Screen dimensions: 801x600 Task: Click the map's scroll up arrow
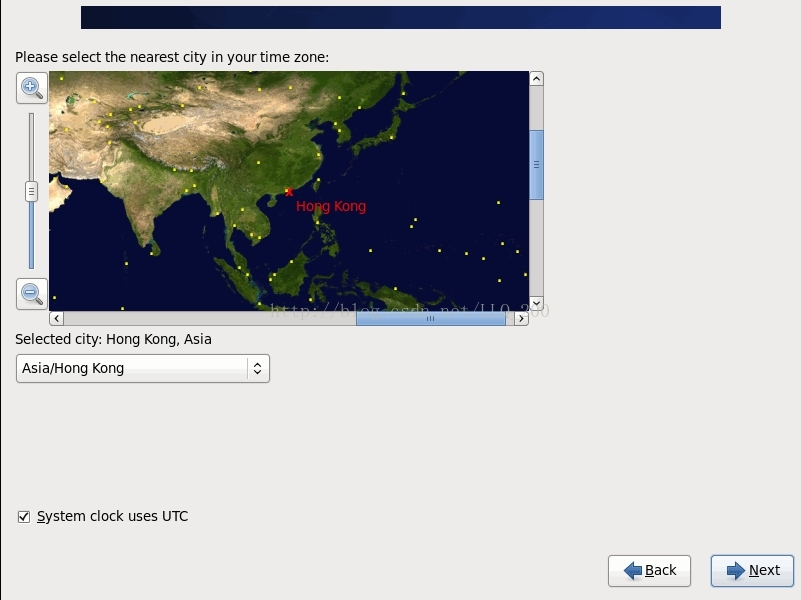[x=536, y=79]
